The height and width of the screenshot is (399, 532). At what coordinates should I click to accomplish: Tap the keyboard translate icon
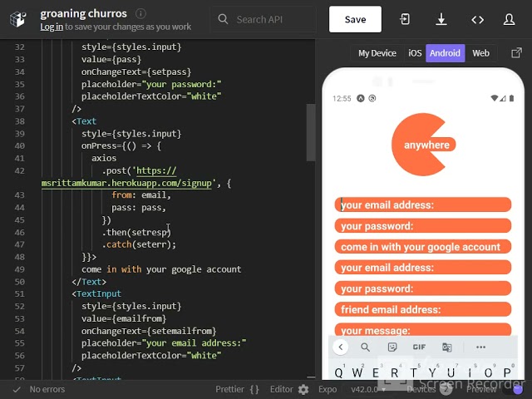pyautogui.click(x=447, y=347)
